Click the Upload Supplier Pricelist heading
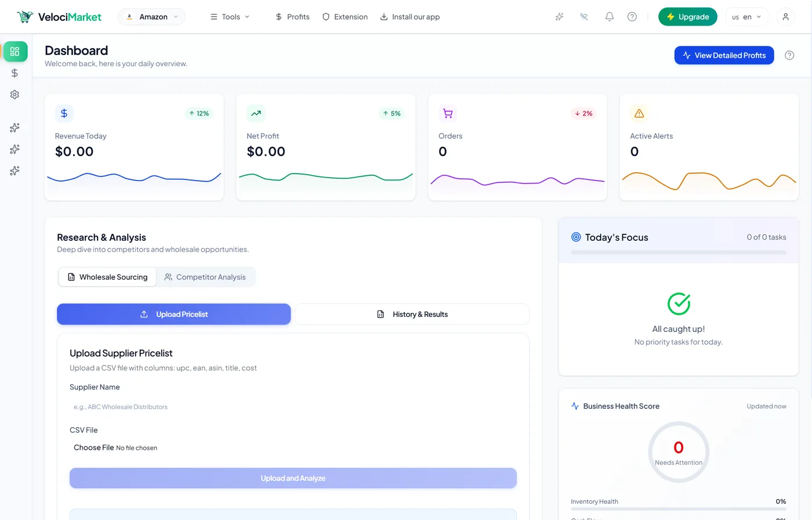 point(121,353)
